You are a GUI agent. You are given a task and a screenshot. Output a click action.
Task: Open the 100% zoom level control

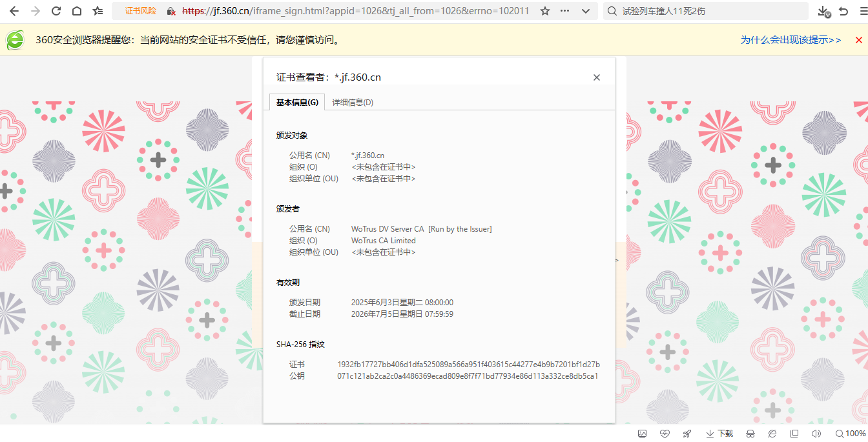(x=851, y=434)
